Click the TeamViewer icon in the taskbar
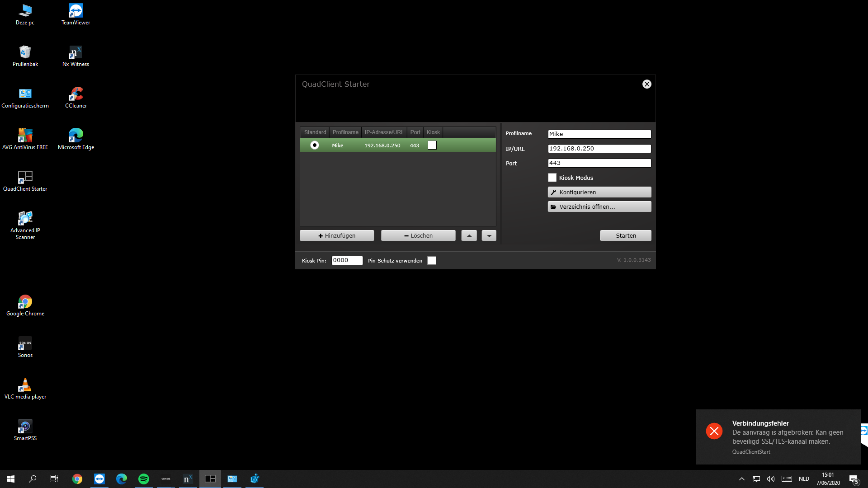This screenshot has height=488, width=868. (x=99, y=479)
